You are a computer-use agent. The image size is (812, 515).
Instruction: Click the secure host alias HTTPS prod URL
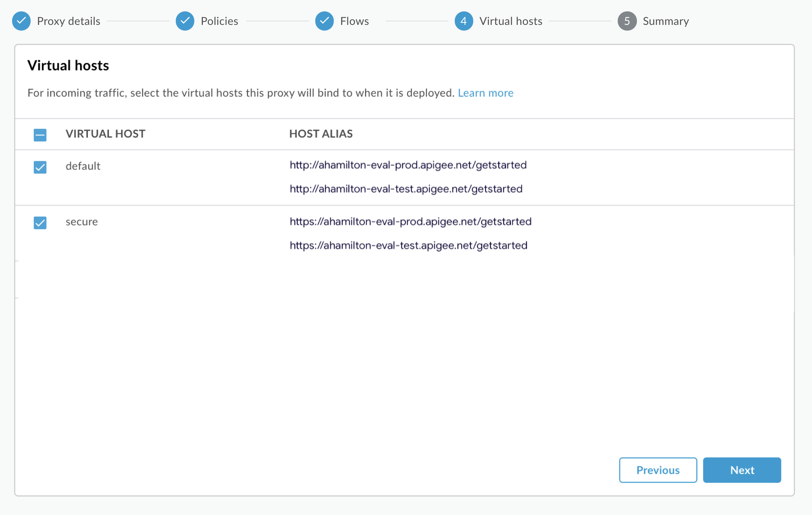[410, 221]
